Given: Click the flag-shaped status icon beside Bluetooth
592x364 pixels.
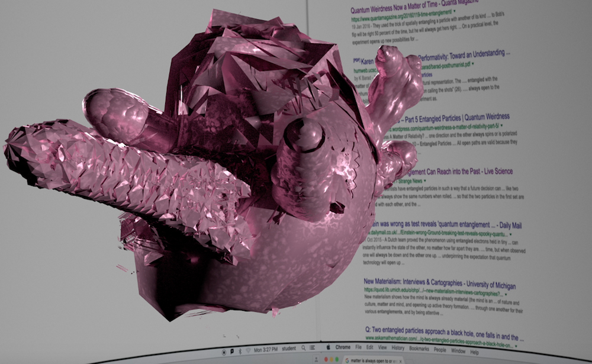Looking at the screenshot, I should tap(232, 352).
